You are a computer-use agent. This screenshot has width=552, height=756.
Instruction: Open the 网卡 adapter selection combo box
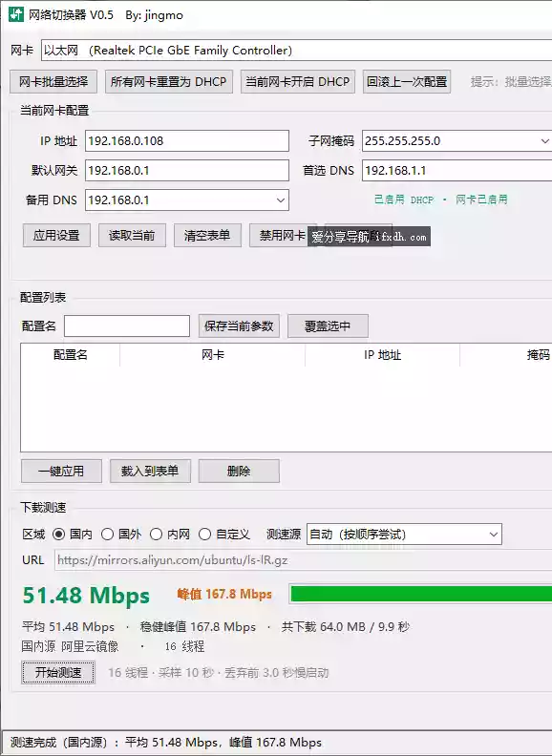point(296,51)
